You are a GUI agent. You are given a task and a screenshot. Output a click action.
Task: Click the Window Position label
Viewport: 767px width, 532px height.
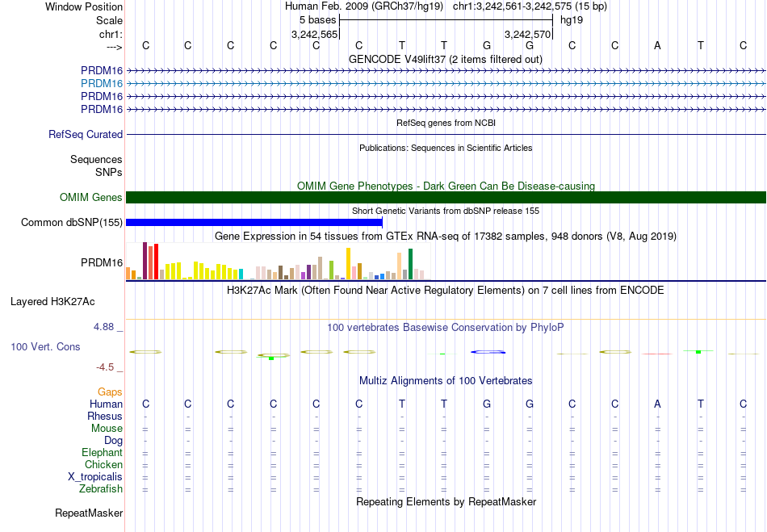coord(84,6)
